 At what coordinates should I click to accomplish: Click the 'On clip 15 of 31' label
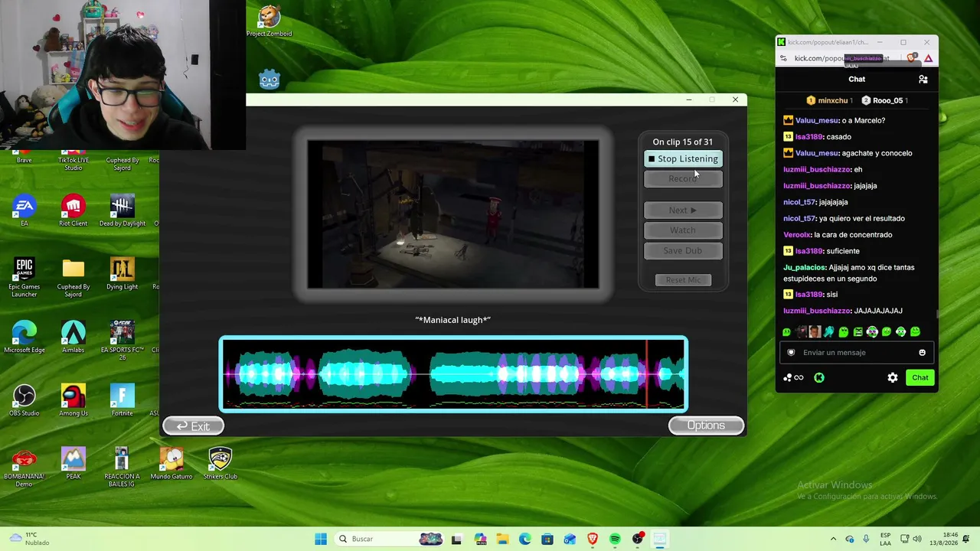[682, 142]
